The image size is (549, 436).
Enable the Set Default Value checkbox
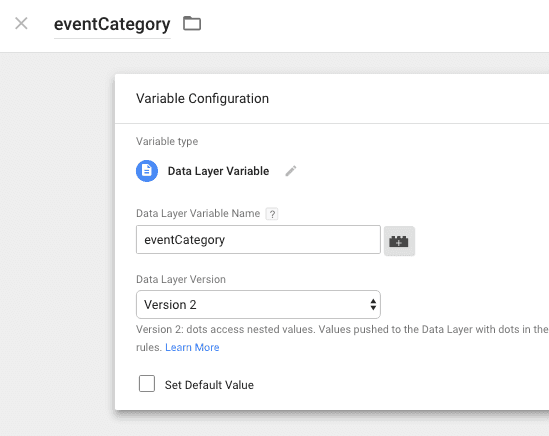[147, 383]
